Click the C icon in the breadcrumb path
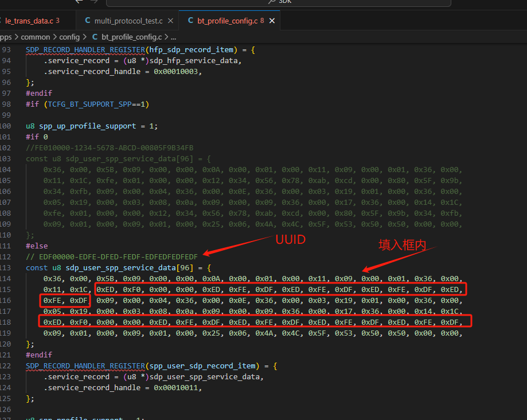This screenshot has width=527, height=420. point(95,37)
